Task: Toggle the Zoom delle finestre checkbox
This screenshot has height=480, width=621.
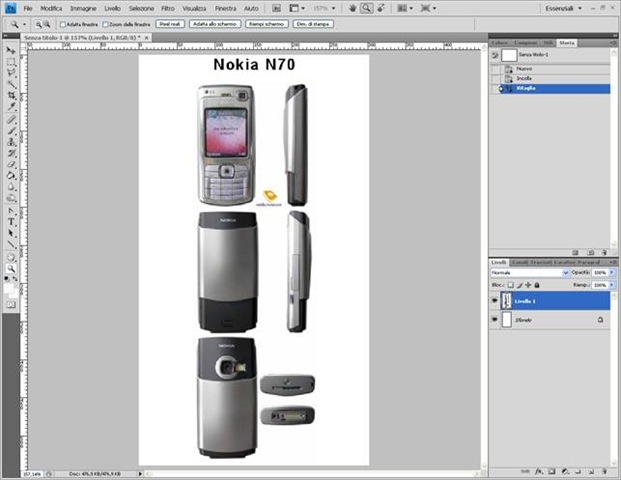Action: [x=104, y=23]
